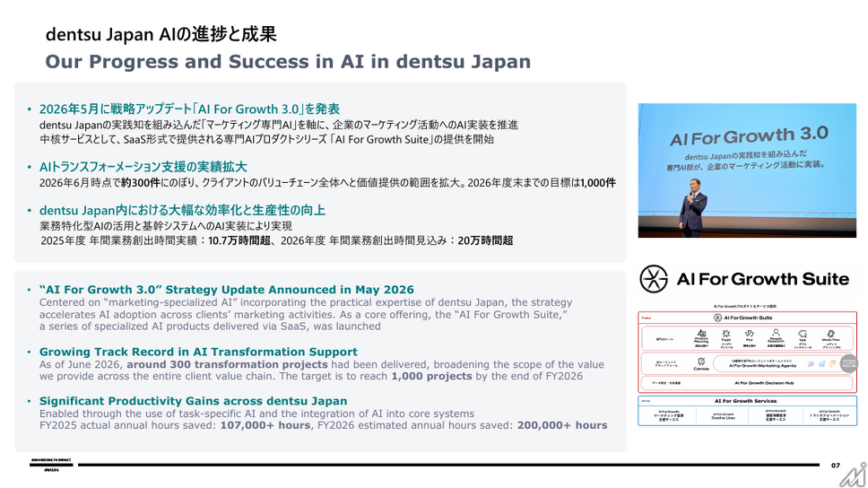The height and width of the screenshot is (488, 868).
Task: Click the gray circular badge on the diagram edge
Action: point(849,363)
